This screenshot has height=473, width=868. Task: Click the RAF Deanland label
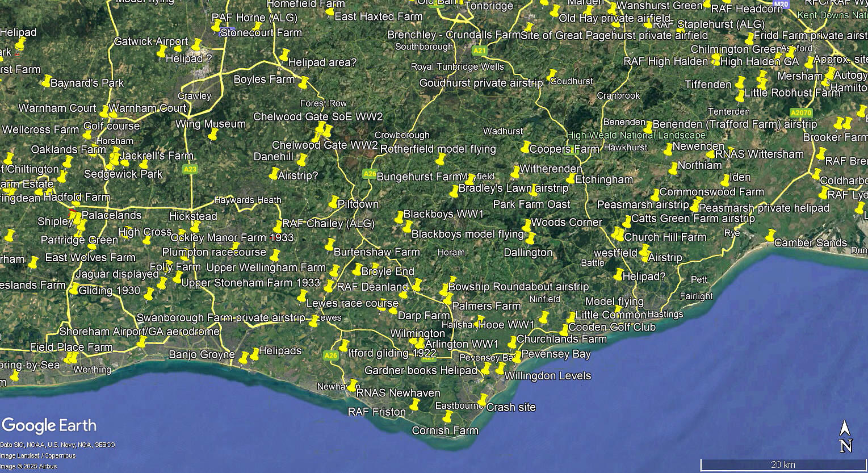pos(372,287)
